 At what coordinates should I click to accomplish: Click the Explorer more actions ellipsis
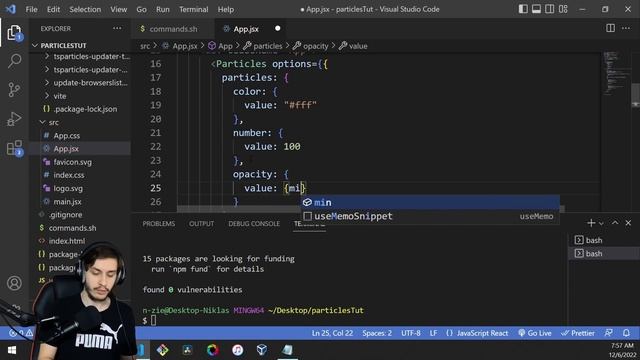pos(117,29)
